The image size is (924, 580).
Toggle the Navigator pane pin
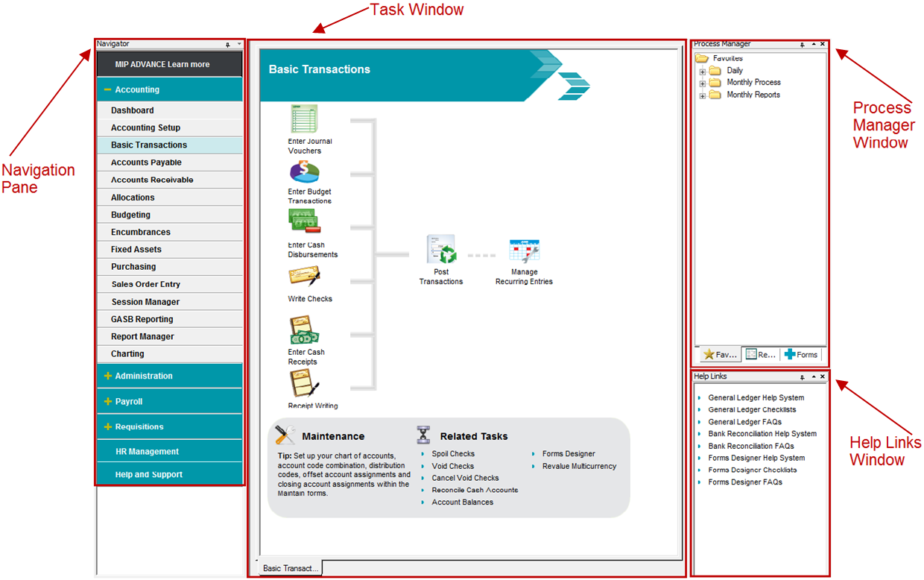pos(227,45)
